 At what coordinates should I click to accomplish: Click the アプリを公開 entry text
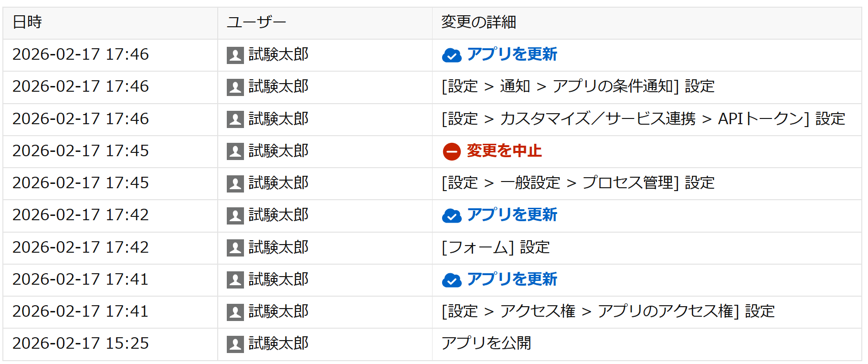[x=486, y=343]
